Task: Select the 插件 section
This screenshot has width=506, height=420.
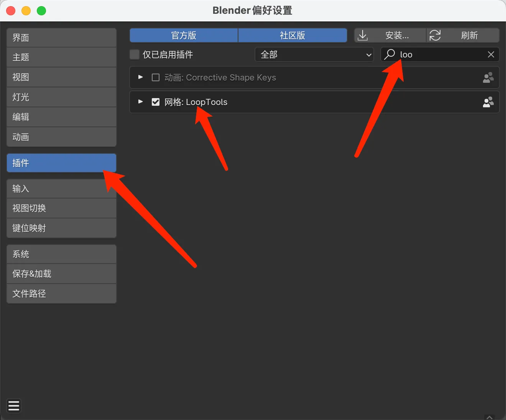Action: (x=61, y=163)
